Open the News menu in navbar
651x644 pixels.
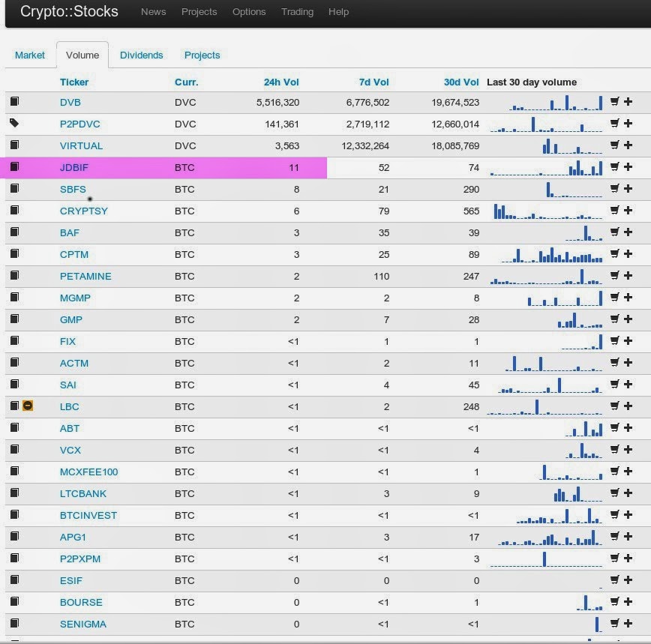point(153,11)
